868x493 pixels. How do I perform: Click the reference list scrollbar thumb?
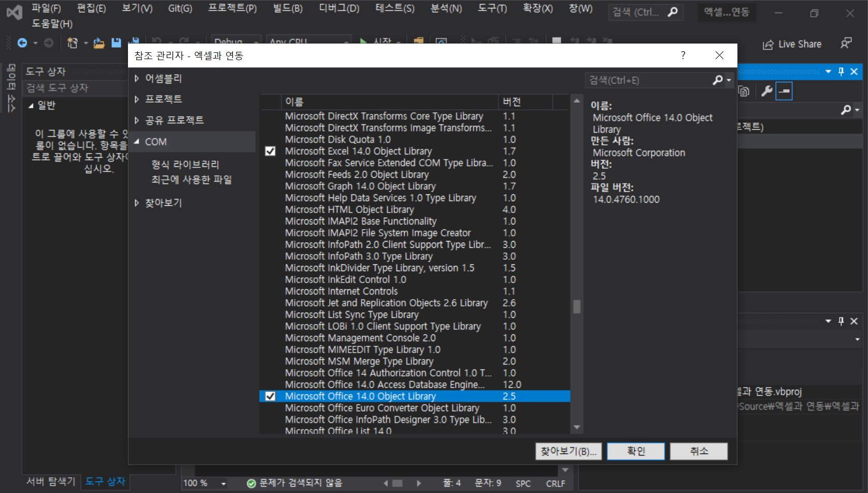coord(577,307)
